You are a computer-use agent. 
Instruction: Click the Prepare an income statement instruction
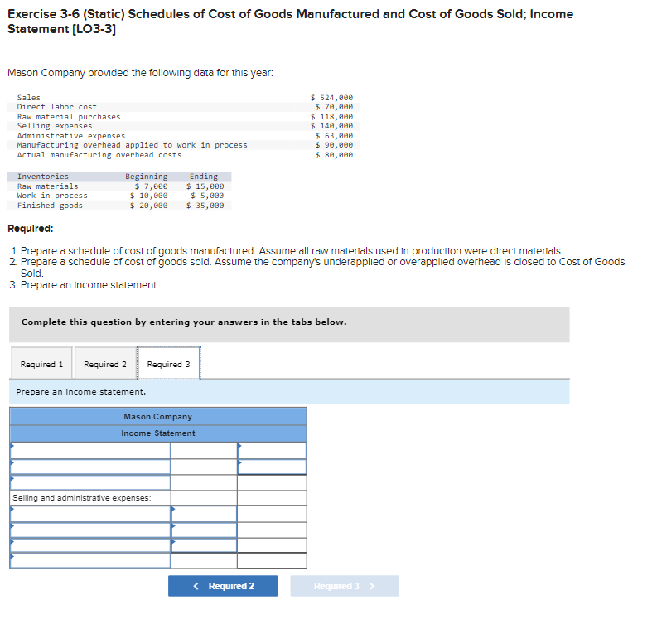click(x=81, y=391)
